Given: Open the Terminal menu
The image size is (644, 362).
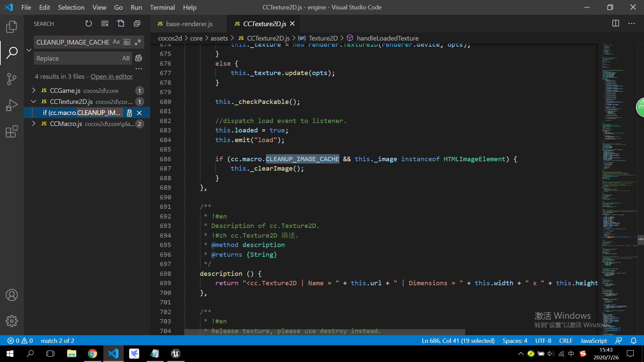Looking at the screenshot, I should pyautogui.click(x=162, y=7).
